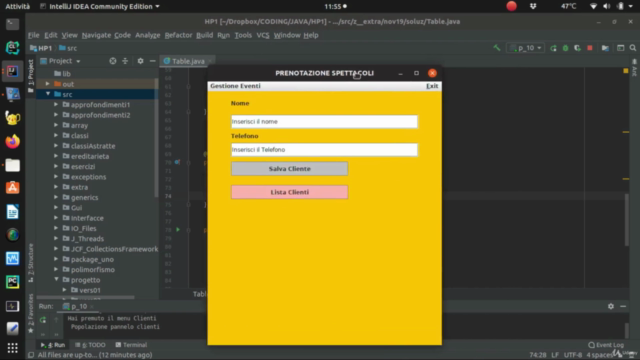Open Files manager from the dock
This screenshot has height=360, width=640.
click(x=12, y=165)
